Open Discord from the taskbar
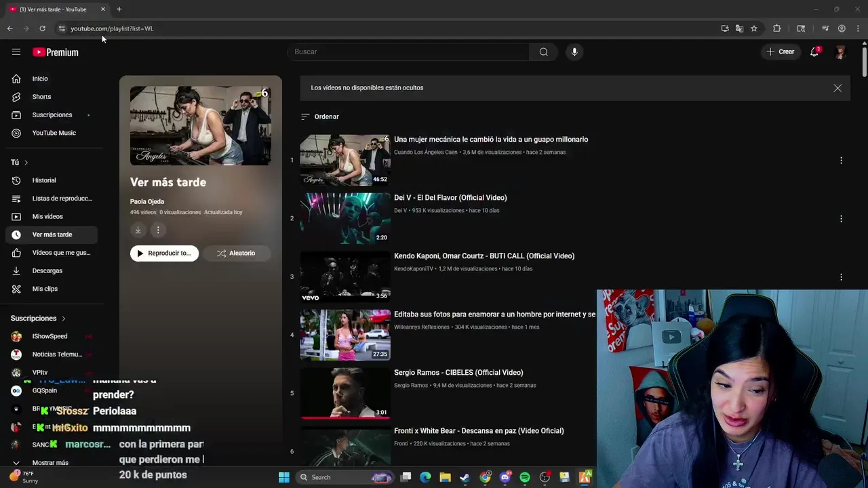This screenshot has height=488, width=868. tap(505, 477)
